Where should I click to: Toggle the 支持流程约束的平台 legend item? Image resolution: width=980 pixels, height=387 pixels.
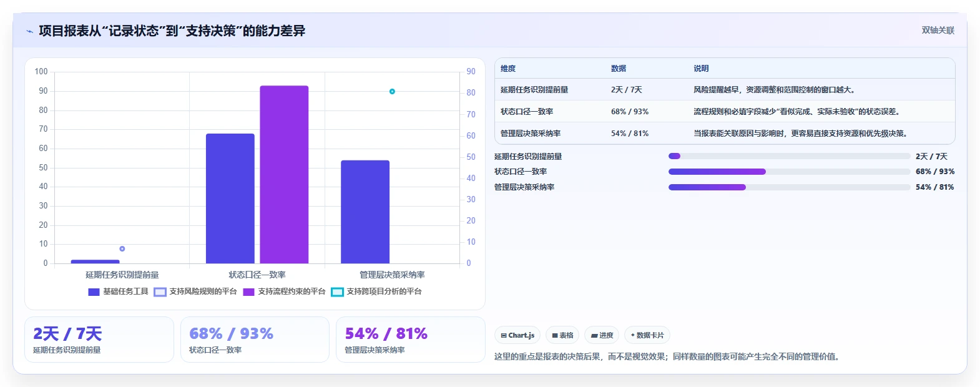(284, 291)
